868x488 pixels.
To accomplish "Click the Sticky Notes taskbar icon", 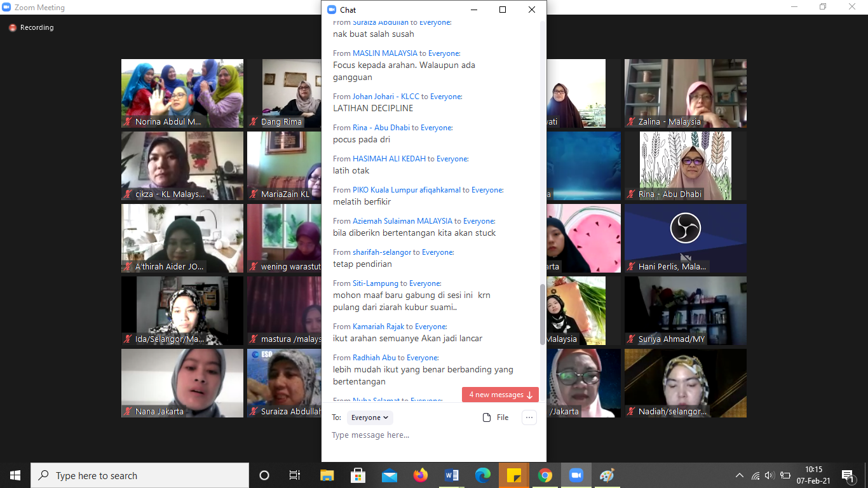I will click(x=513, y=475).
